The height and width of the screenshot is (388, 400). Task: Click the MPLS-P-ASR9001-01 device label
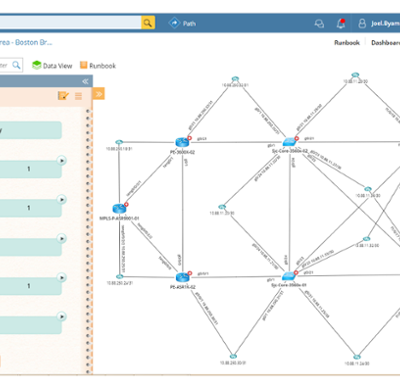pos(119,219)
